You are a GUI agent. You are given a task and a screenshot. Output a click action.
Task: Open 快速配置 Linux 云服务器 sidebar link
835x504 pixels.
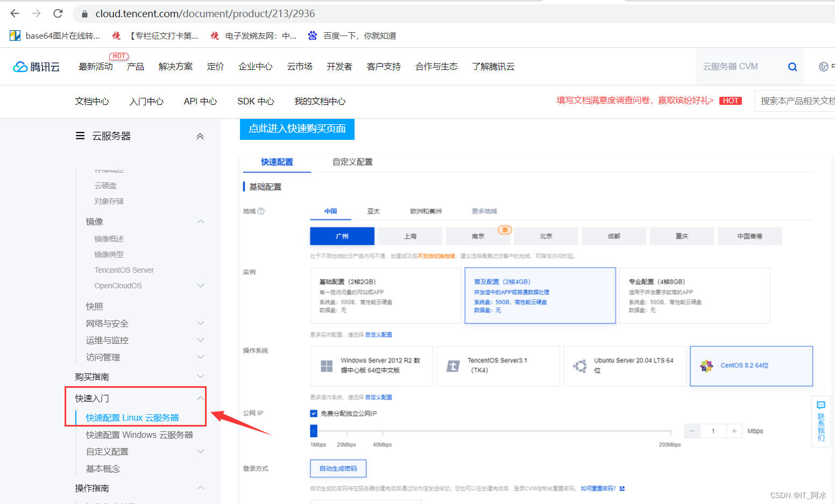pos(132,418)
